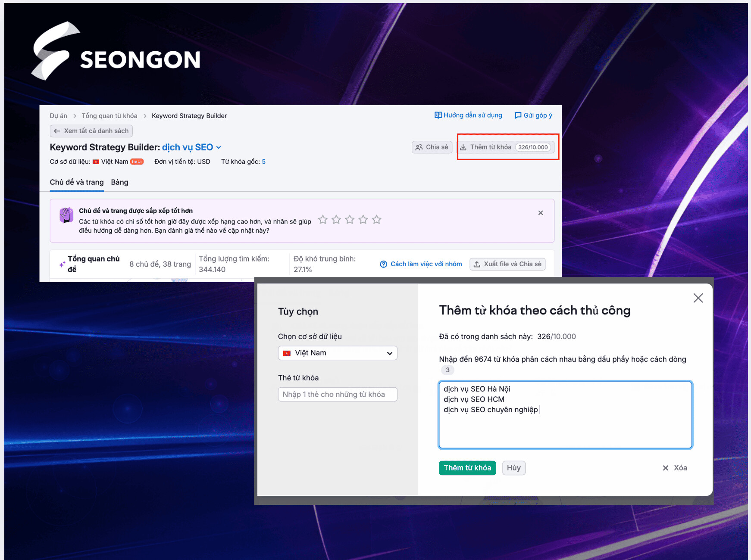This screenshot has width=751, height=560.
Task: Click the Đơn vị tiền tệ: USD text
Action: [x=182, y=162]
